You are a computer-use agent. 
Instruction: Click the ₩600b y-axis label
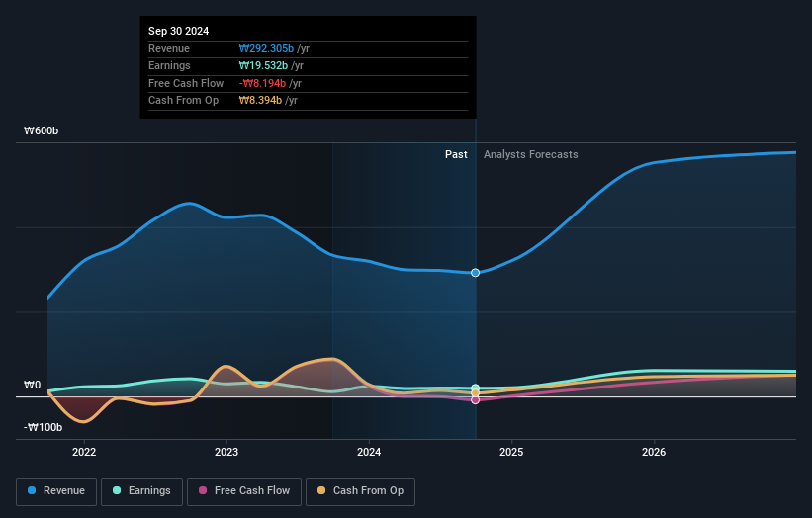click(41, 130)
